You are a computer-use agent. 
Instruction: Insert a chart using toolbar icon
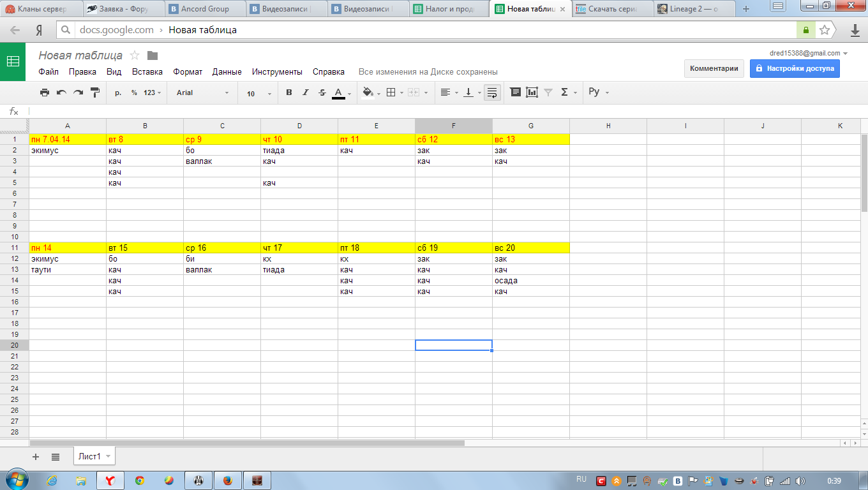532,93
